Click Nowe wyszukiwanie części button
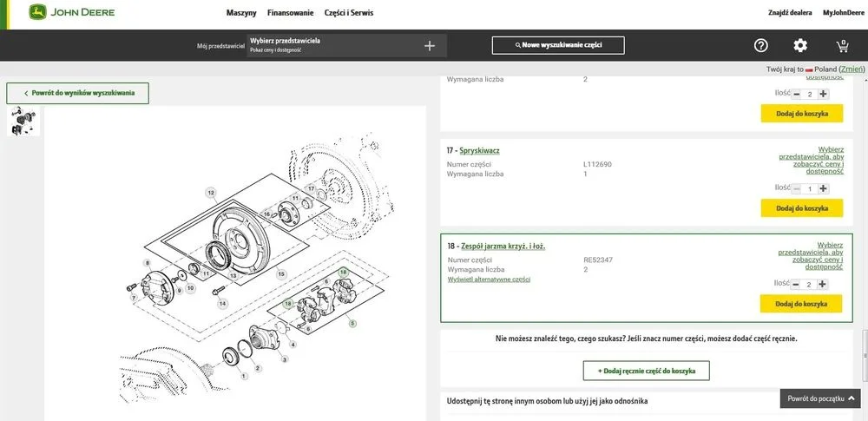868x421 pixels. point(558,45)
